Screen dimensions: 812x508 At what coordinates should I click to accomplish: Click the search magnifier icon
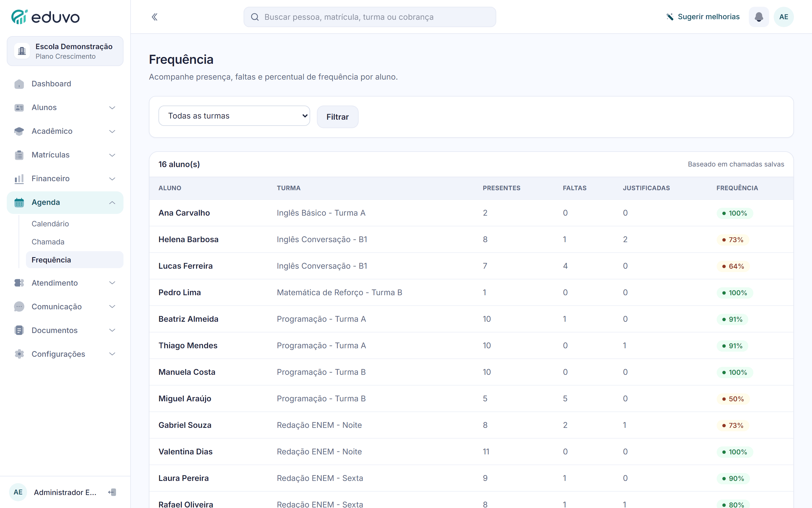pyautogui.click(x=255, y=17)
